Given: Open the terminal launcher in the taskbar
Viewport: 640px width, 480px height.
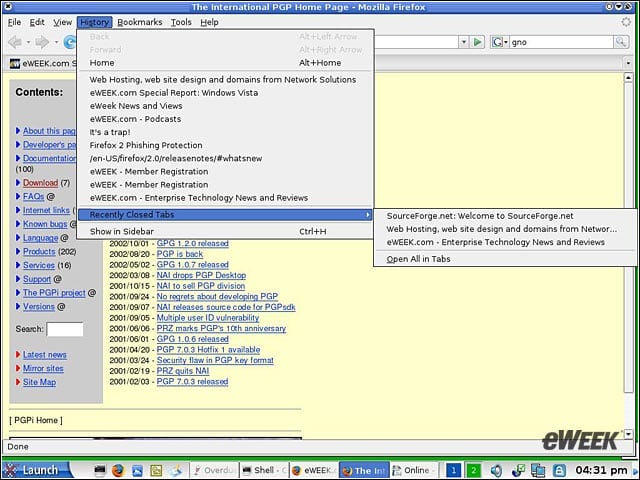Looking at the screenshot, I should pos(100,470).
